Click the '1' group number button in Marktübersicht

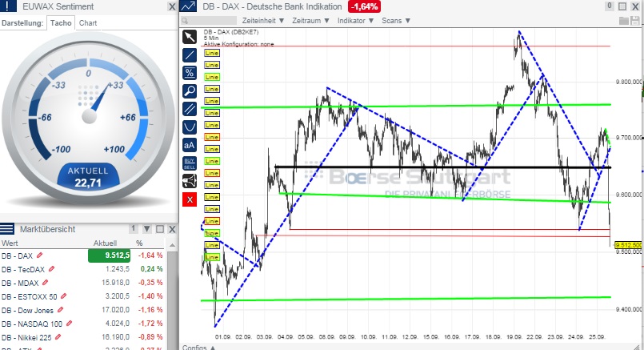pyautogui.click(x=133, y=229)
